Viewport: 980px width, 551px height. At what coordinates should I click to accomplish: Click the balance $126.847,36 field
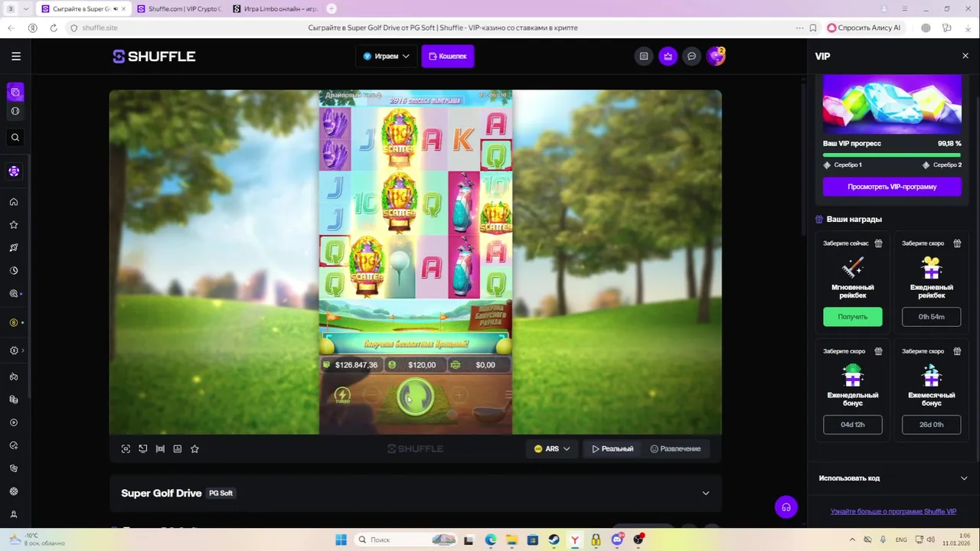point(351,365)
